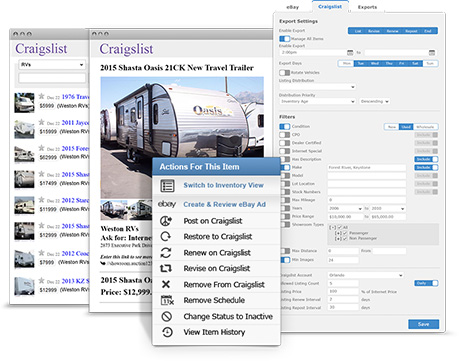The width and height of the screenshot is (459, 361).
Task: Click the Save button
Action: 423,324
